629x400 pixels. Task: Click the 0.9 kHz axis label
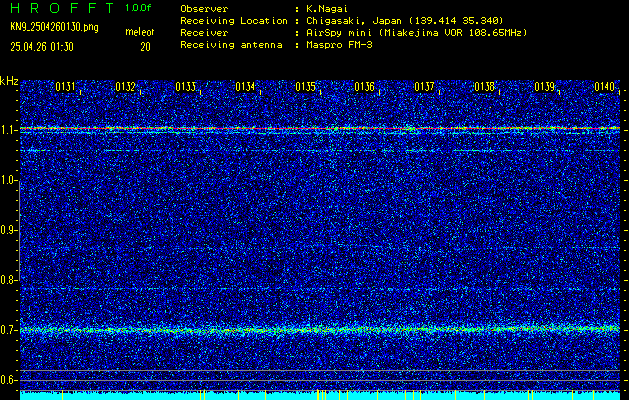8,230
